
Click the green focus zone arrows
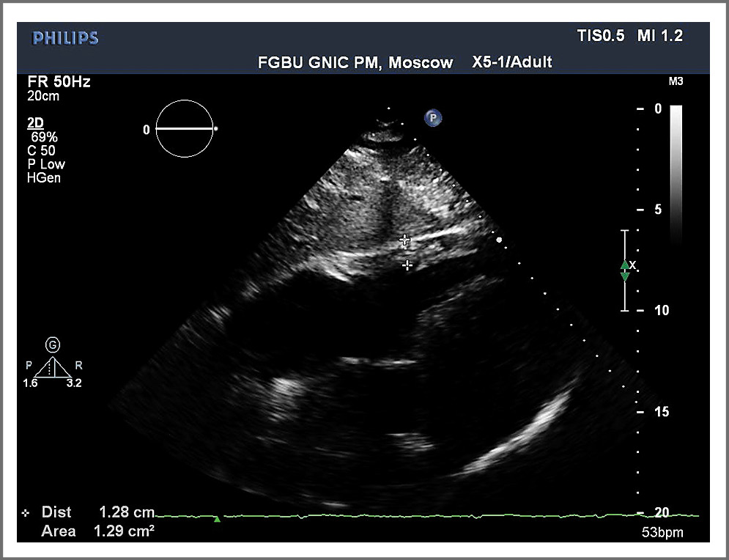pyautogui.click(x=625, y=270)
